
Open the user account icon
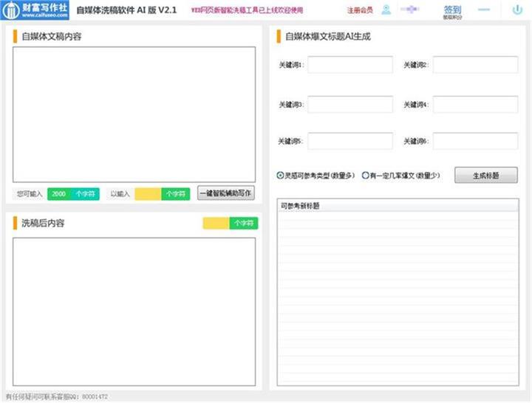[386, 10]
